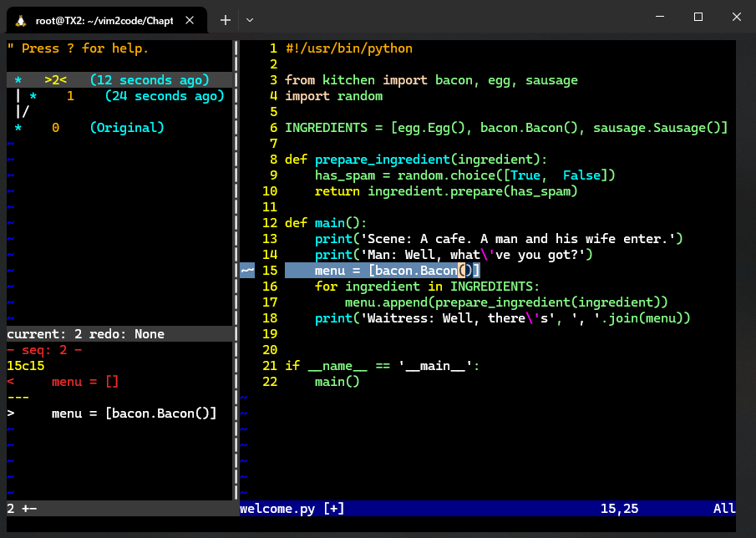
Task: Minimize the terminal window
Action: click(x=660, y=17)
